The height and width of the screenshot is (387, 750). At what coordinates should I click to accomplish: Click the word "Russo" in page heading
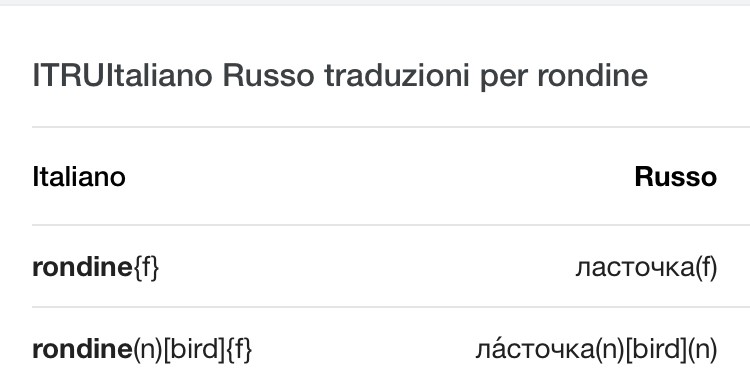268,76
